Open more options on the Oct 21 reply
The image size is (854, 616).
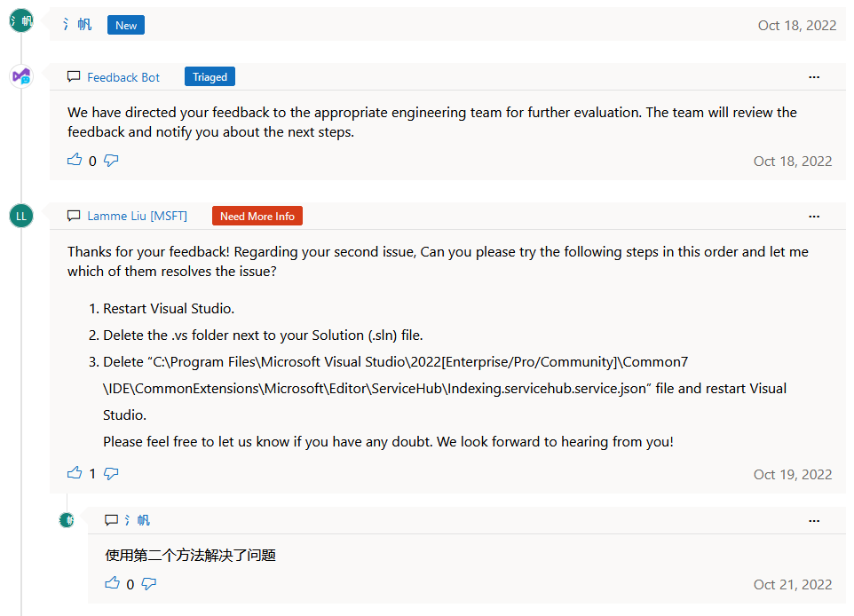coord(814,520)
